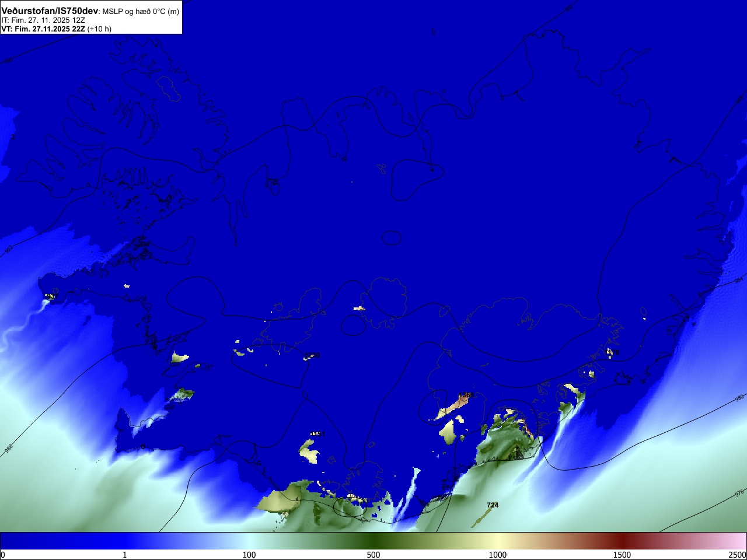Click the 'VT: Fim. 27.11.2025 22Z' line
This screenshot has height=560, width=747.
point(43,29)
